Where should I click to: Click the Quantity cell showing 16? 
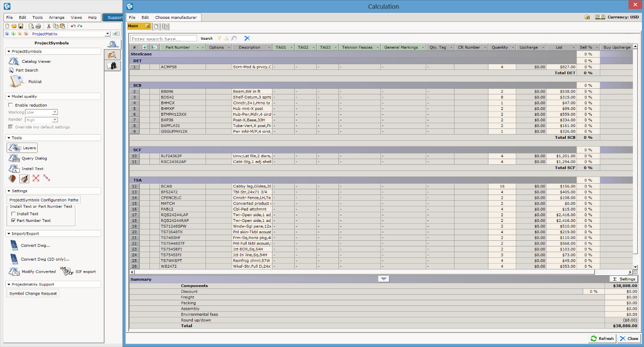click(x=502, y=186)
